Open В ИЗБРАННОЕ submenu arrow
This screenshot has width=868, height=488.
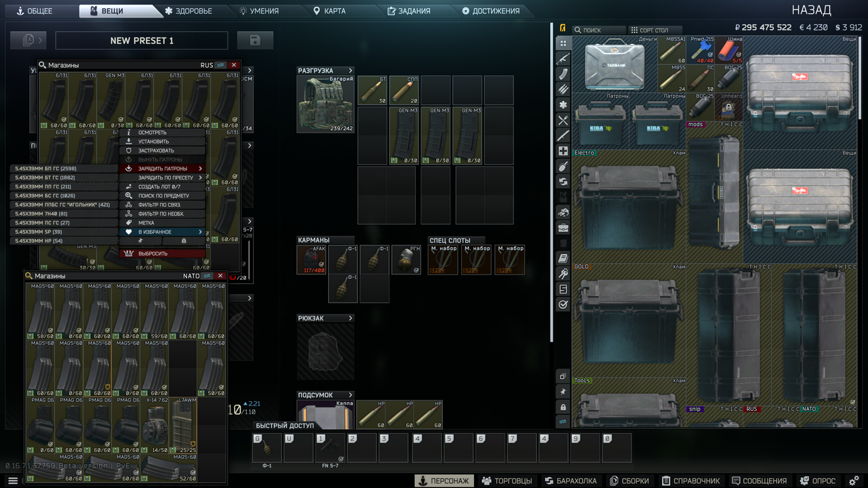(x=201, y=232)
